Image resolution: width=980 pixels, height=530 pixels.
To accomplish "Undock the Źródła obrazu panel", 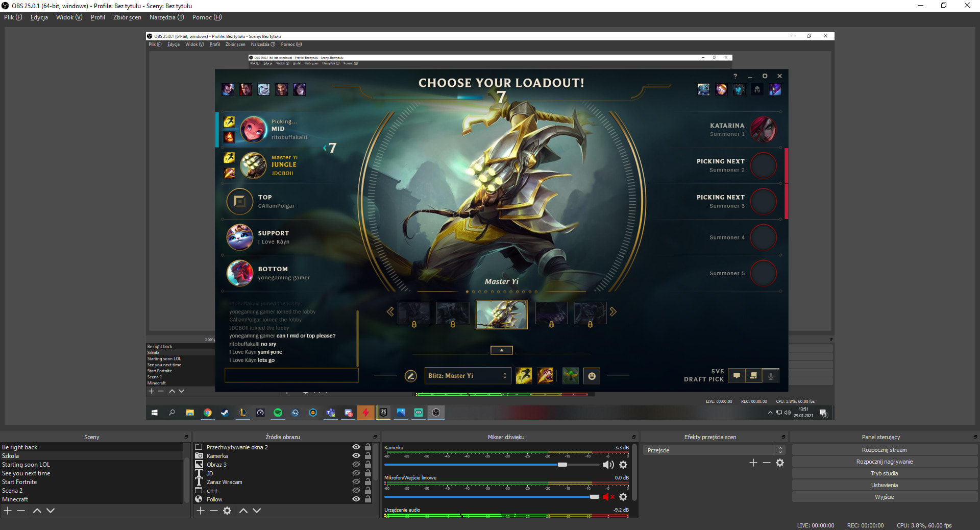I will point(375,437).
